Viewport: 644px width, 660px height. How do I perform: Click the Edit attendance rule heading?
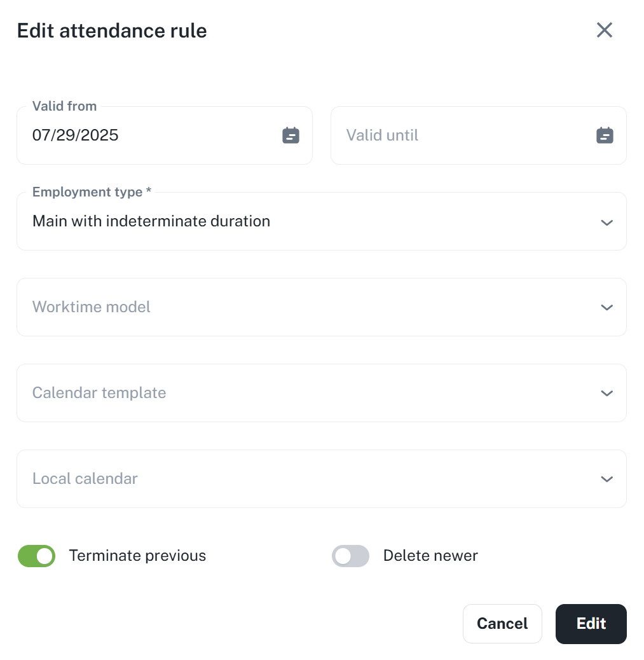coord(112,31)
